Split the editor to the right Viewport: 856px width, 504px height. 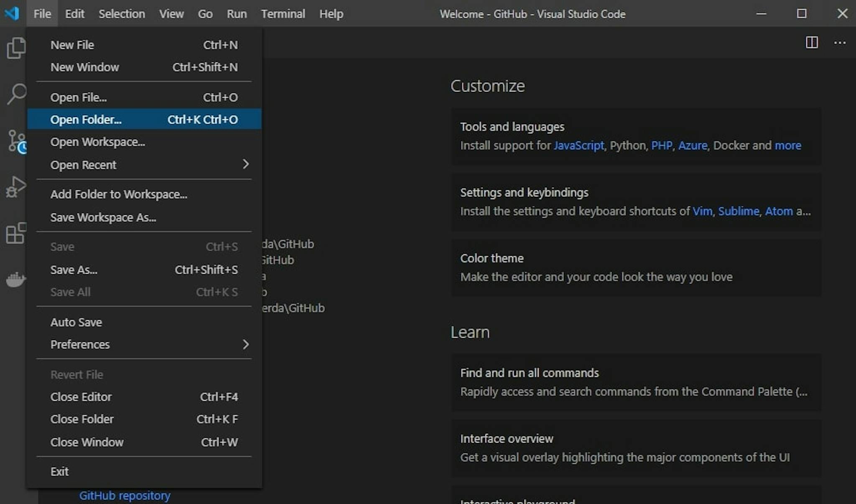click(812, 43)
